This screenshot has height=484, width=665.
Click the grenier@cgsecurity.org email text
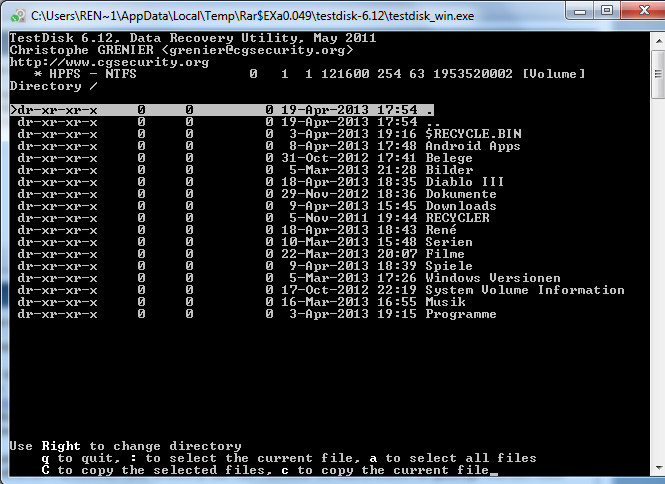pyautogui.click(x=257, y=50)
